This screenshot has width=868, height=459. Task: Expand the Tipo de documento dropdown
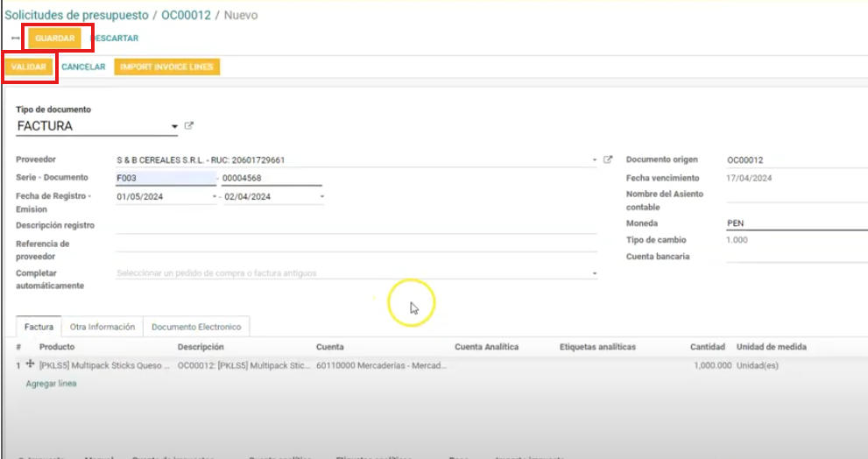pos(174,127)
